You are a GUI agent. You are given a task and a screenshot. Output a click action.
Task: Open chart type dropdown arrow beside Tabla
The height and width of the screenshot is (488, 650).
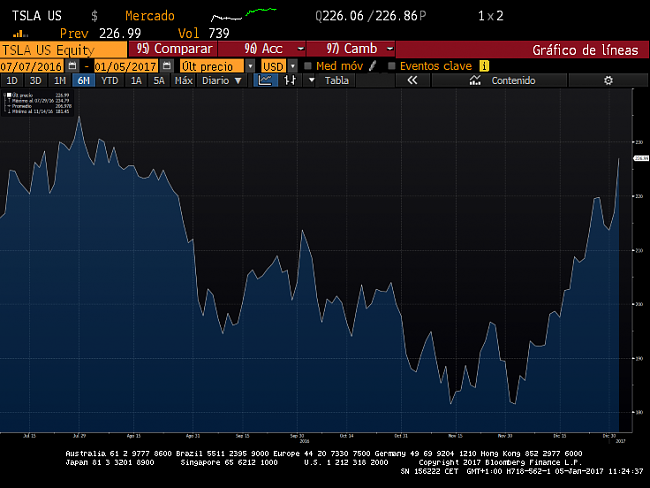[x=311, y=80]
